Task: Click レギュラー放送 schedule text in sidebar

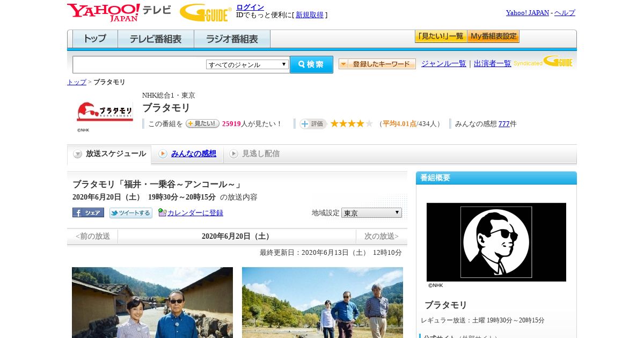Action: tap(483, 320)
